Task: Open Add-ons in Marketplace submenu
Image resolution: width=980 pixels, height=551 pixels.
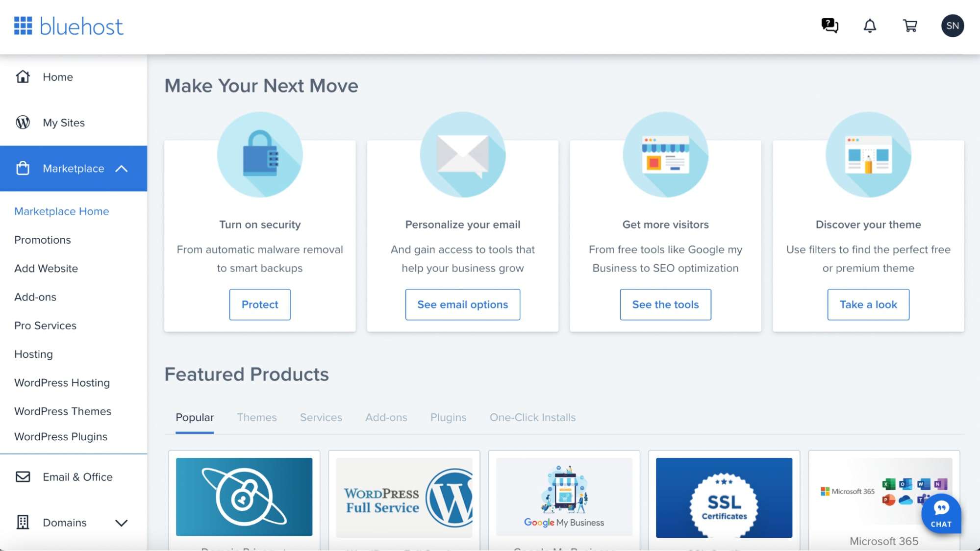Action: (35, 297)
